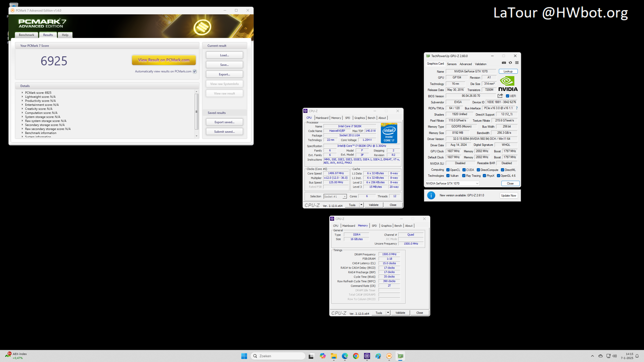Click the Zoeken taskbar search box
Screen dimensions: 644x362
coord(278,356)
